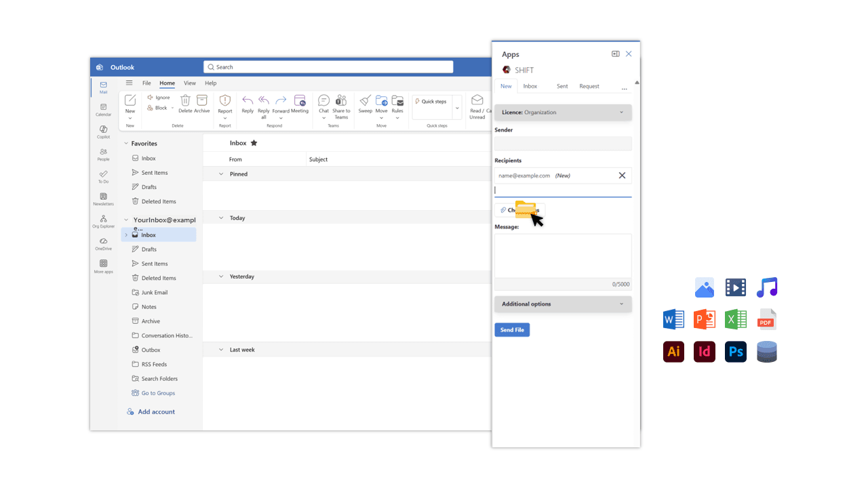Open Newsletters from the Outlook sidebar
Image resolution: width=868 pixels, height=488 pixels.
coord(103,199)
